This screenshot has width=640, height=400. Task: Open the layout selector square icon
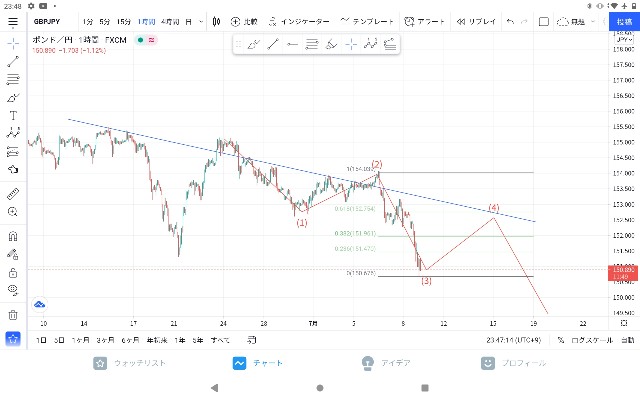(544, 22)
